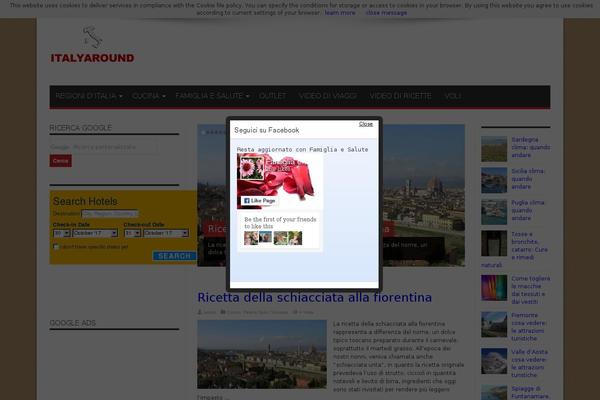Image resolution: width=600 pixels, height=400 pixels.
Task: Open check-out month dropdown
Action: coord(166,233)
